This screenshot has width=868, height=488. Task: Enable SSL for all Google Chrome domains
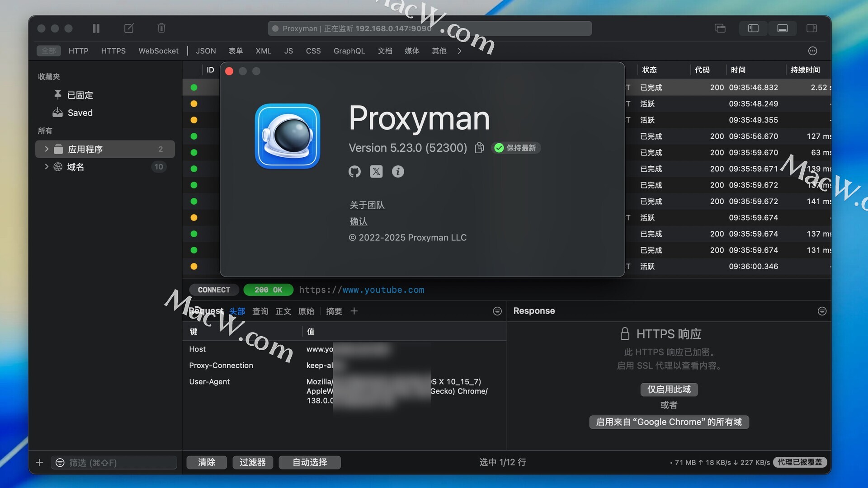click(669, 422)
